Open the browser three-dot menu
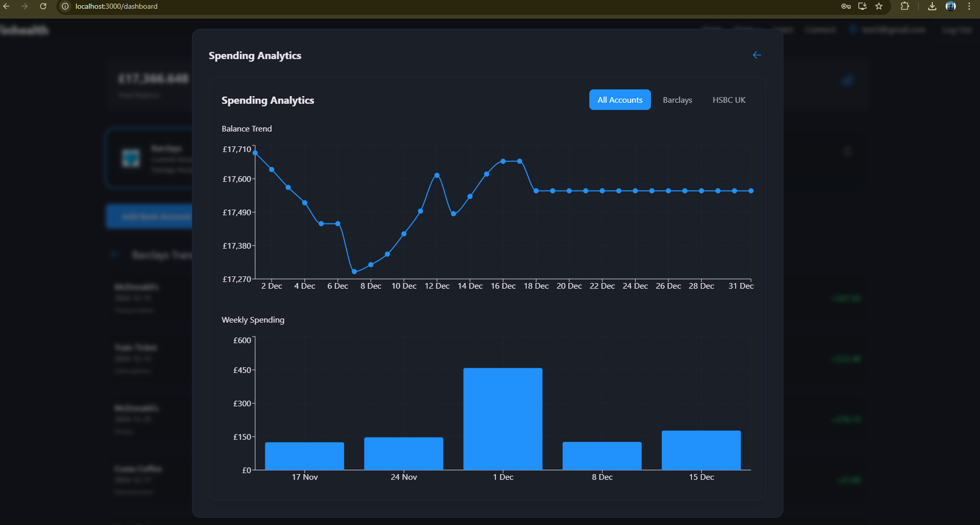This screenshot has width=980, height=525. pyautogui.click(x=969, y=6)
